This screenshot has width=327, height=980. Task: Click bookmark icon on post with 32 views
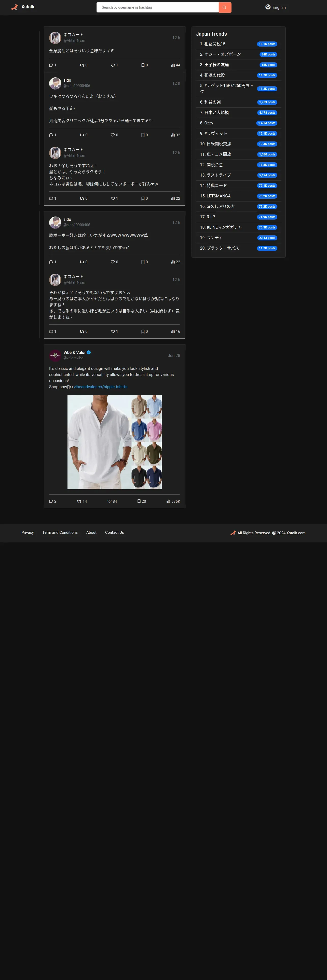pyautogui.click(x=143, y=135)
